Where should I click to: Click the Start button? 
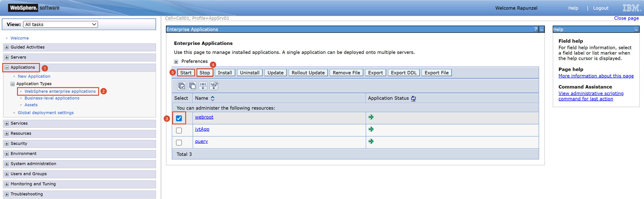(186, 73)
